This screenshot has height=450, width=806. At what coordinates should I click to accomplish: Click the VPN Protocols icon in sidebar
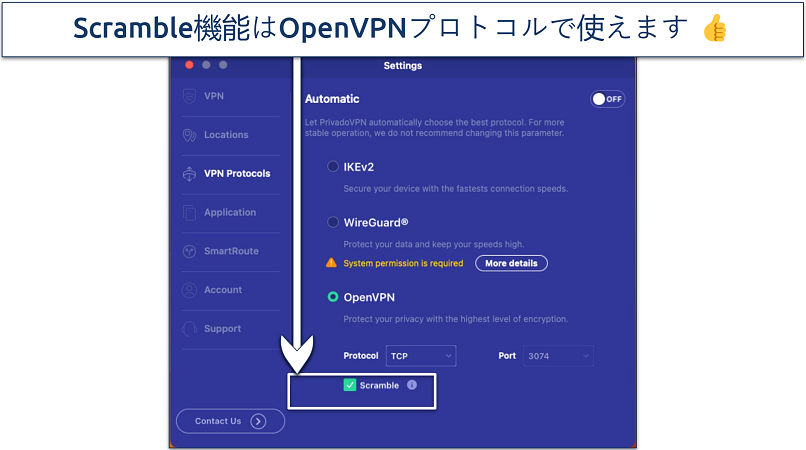(x=189, y=174)
